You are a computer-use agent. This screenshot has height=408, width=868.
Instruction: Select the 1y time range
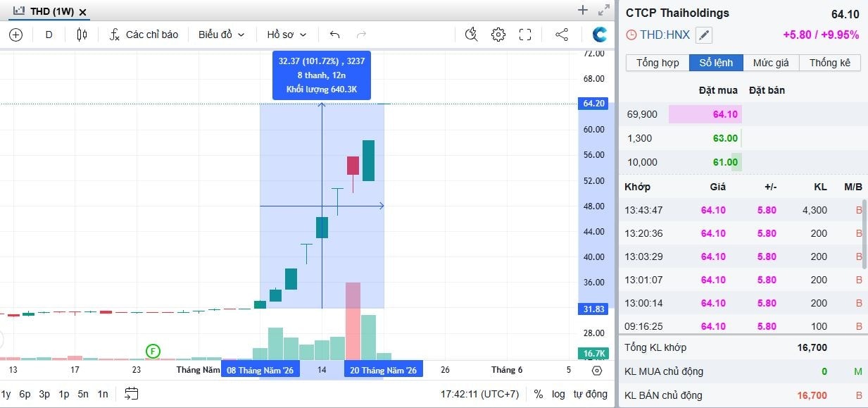tap(6, 394)
